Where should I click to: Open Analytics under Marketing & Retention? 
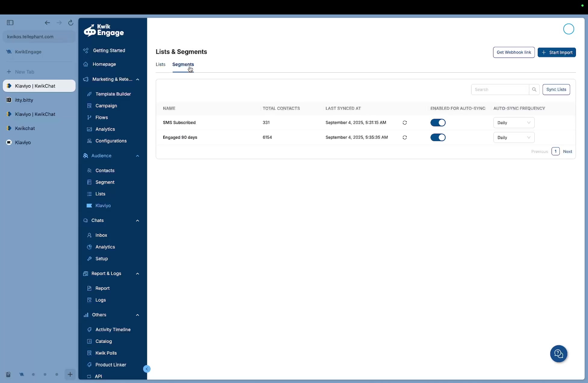coord(105,129)
